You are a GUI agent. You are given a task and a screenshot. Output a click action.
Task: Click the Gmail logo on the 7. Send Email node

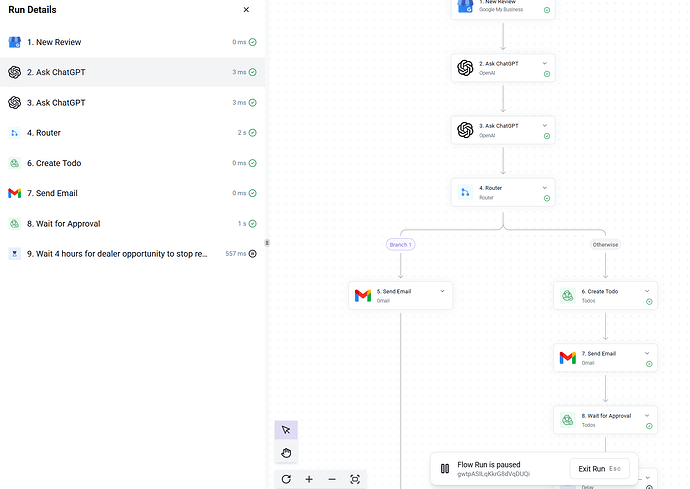(x=568, y=358)
